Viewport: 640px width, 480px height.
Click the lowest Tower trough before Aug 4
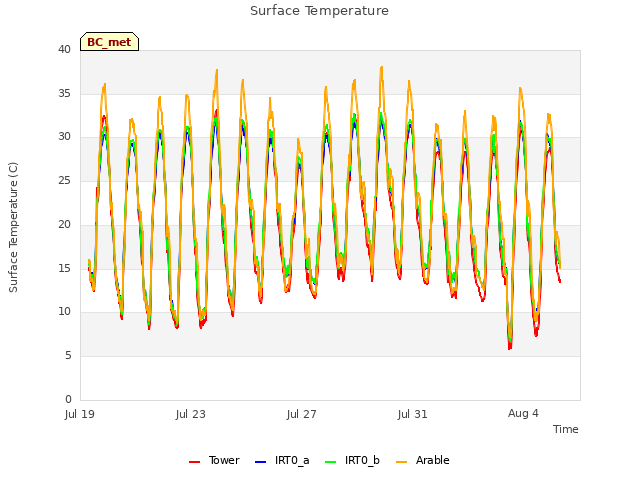click(x=509, y=348)
